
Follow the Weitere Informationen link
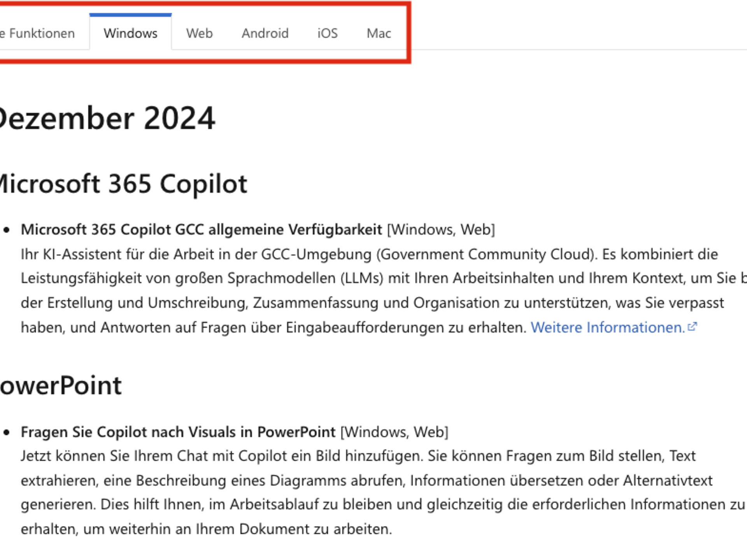[x=607, y=327]
